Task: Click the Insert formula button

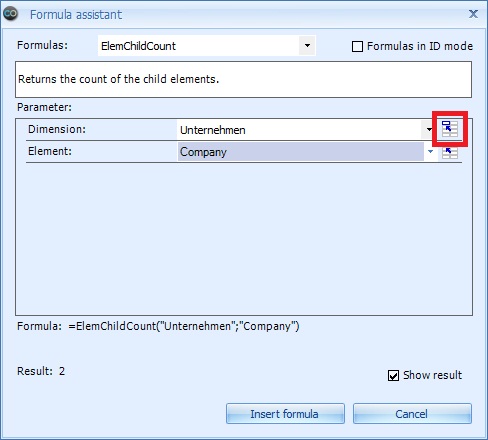Action: tap(285, 414)
